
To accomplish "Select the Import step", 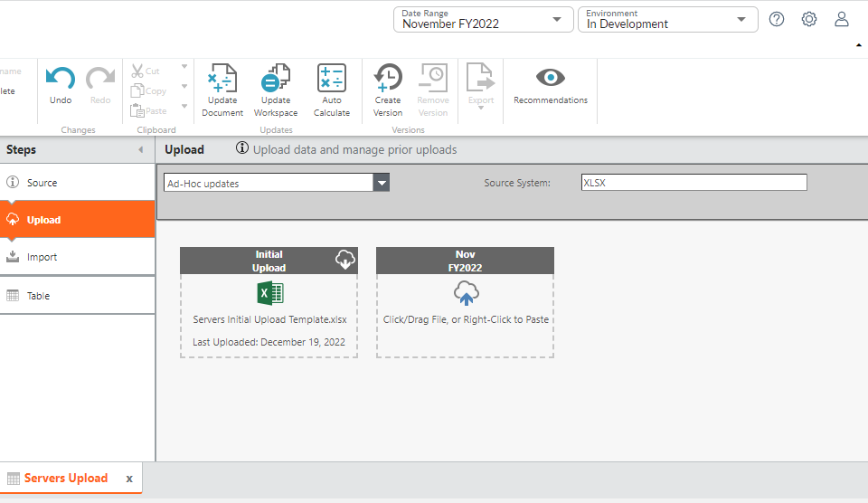I will [x=42, y=257].
